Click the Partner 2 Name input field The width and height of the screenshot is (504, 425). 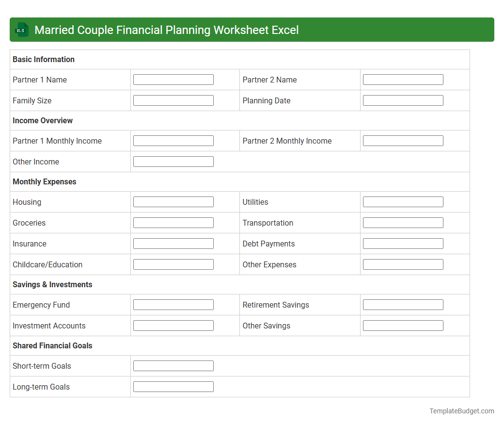[403, 79]
